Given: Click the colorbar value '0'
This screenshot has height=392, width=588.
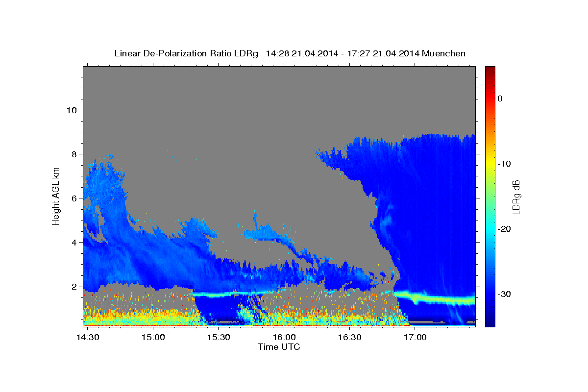Looking at the screenshot, I should point(500,98).
